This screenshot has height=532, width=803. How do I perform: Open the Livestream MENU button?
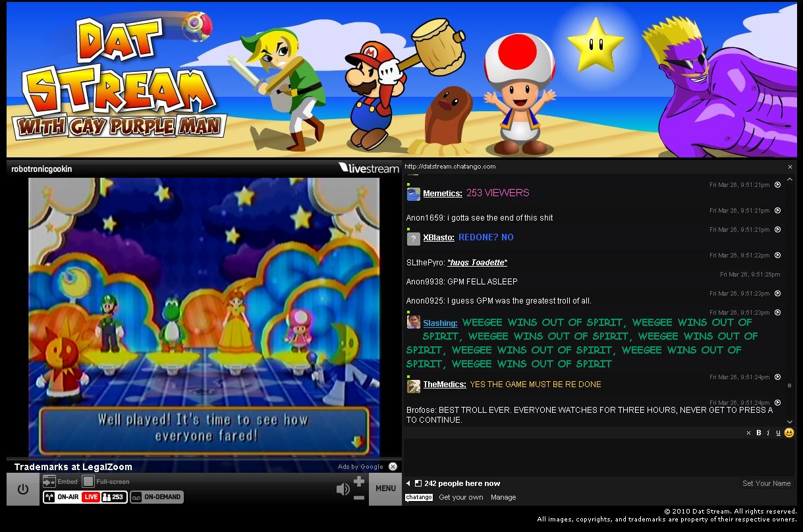pyautogui.click(x=385, y=489)
